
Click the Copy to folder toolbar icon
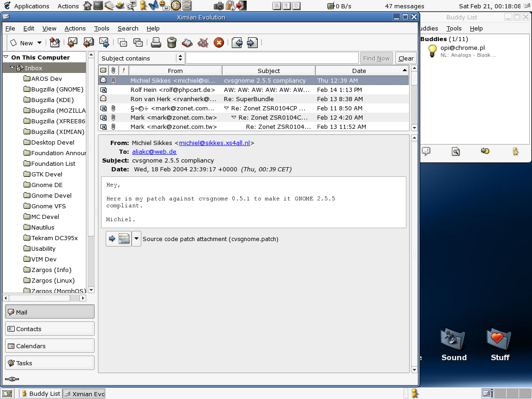coord(138,43)
